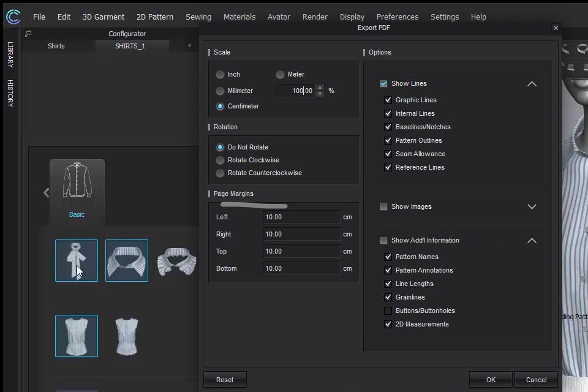Viewport: 588px width, 392px height.
Task: Open the HISTORY side panel
Action: pyautogui.click(x=10, y=93)
